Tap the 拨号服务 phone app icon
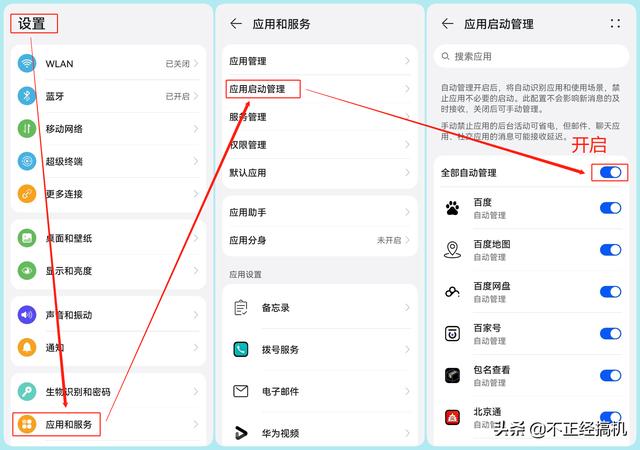The width and height of the screenshot is (640, 450). (x=241, y=350)
